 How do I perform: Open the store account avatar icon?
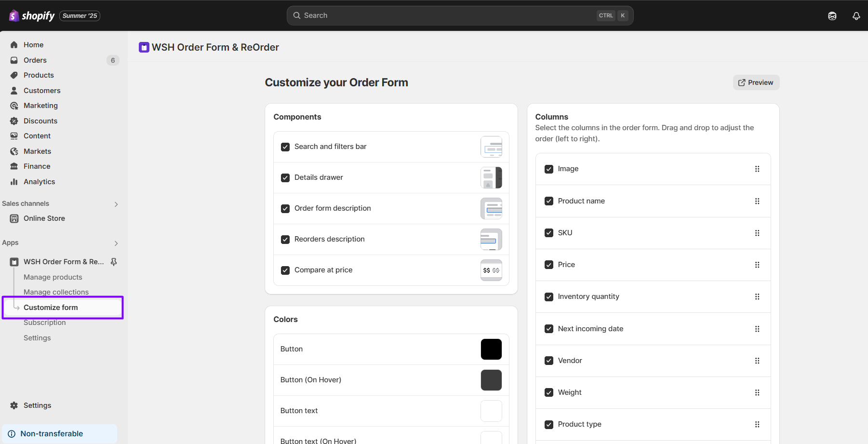pyautogui.click(x=832, y=16)
